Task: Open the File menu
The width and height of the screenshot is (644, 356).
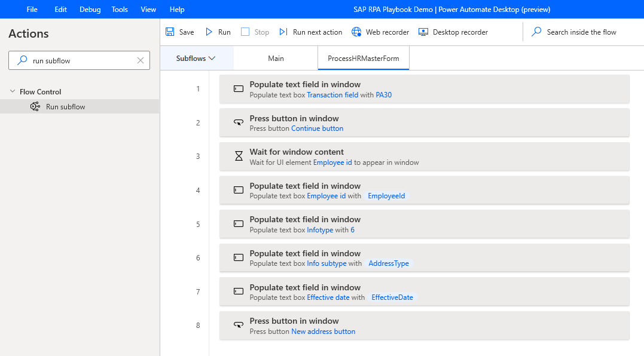Action: 32,9
